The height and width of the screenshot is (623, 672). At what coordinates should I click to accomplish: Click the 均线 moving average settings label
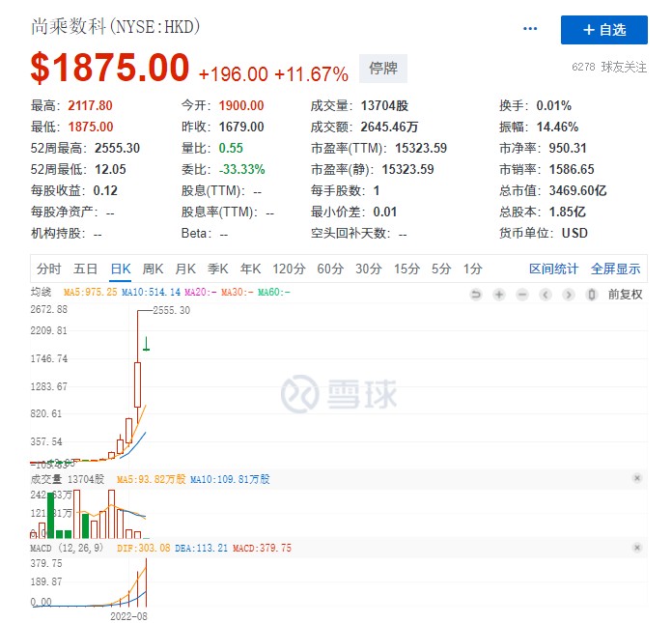tap(41, 291)
